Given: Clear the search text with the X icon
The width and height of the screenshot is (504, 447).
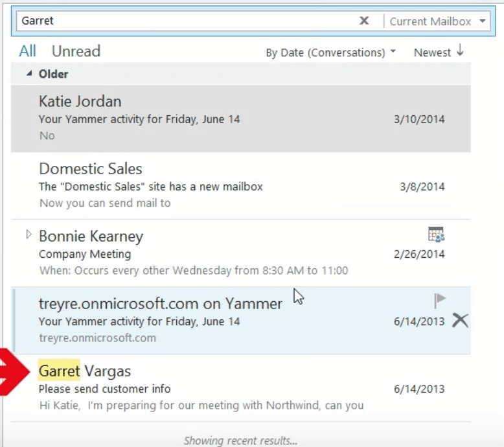Looking at the screenshot, I should 364,21.
